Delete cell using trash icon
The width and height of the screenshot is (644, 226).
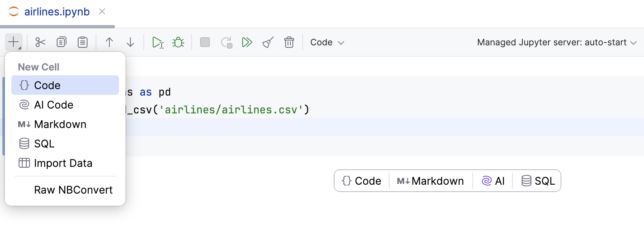click(289, 42)
